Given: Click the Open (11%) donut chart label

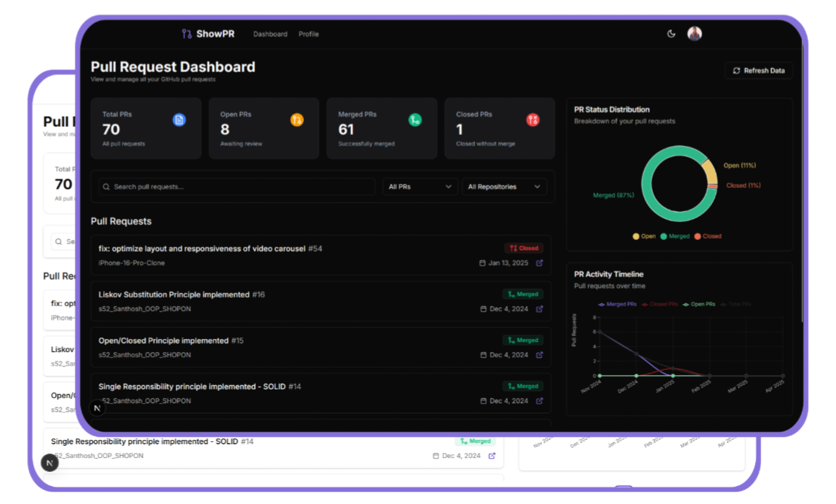Looking at the screenshot, I should pyautogui.click(x=739, y=165).
